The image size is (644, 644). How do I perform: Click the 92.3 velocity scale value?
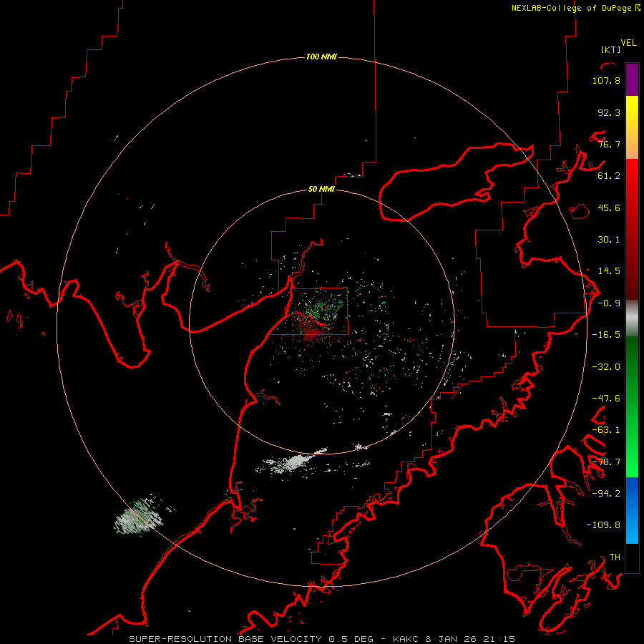[x=609, y=112]
